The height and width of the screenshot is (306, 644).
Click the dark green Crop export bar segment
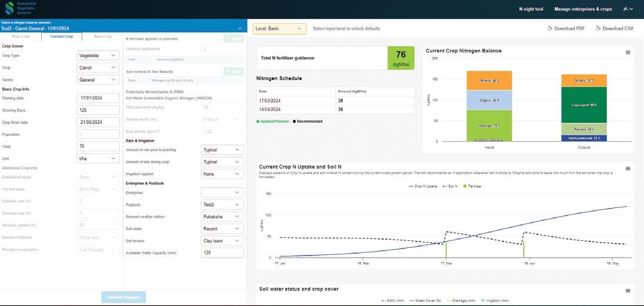pos(583,105)
